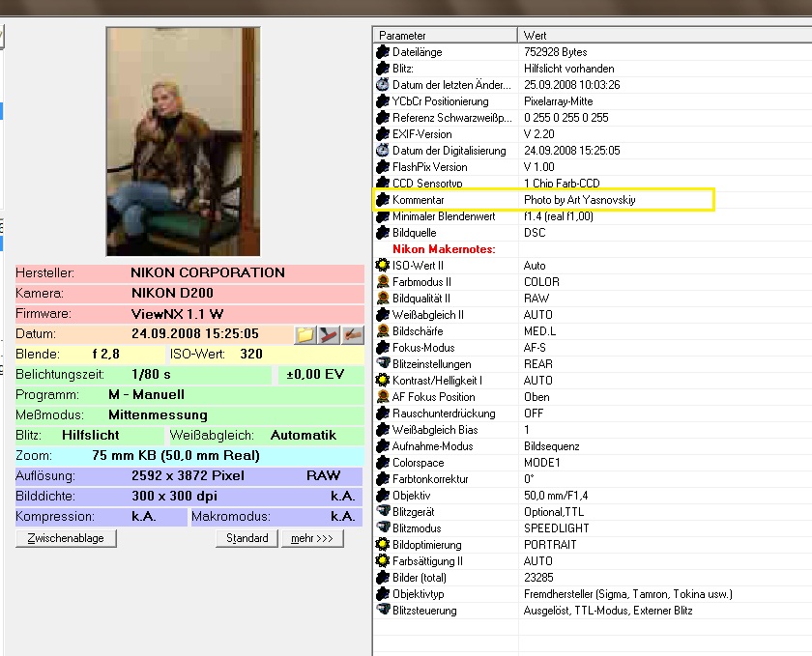Click the icon beside EXIF-Version
Viewport: 812px width, 656px height.
[383, 134]
